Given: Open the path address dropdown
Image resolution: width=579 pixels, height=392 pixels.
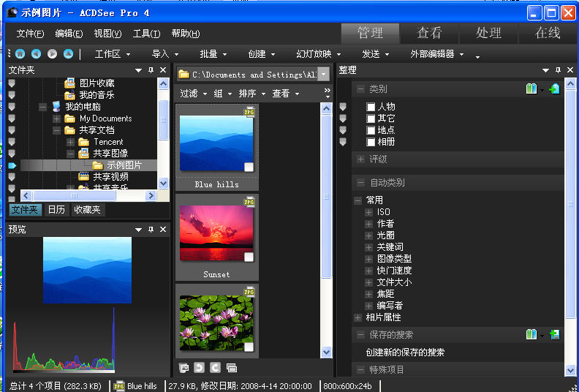Looking at the screenshot, I should pos(323,75).
